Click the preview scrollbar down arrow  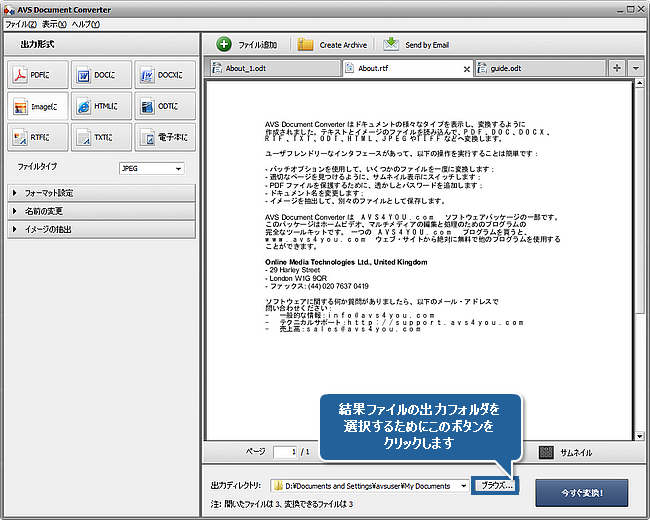pos(639,436)
